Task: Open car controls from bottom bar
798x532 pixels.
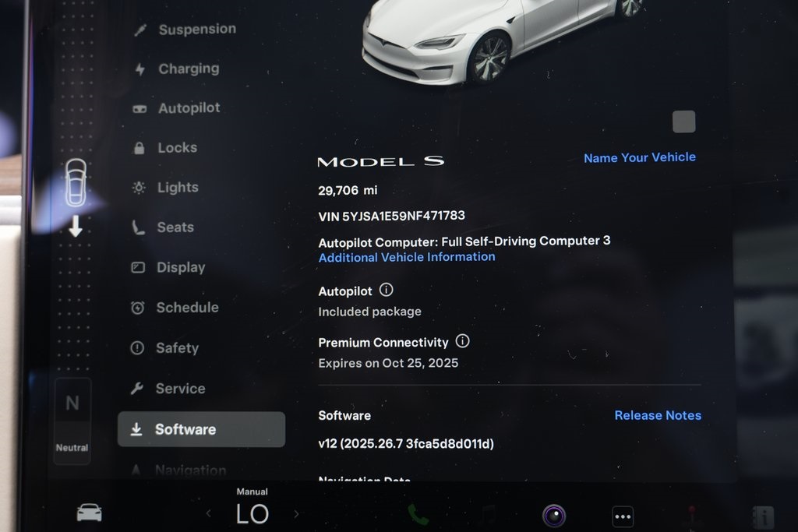Action: click(x=89, y=513)
